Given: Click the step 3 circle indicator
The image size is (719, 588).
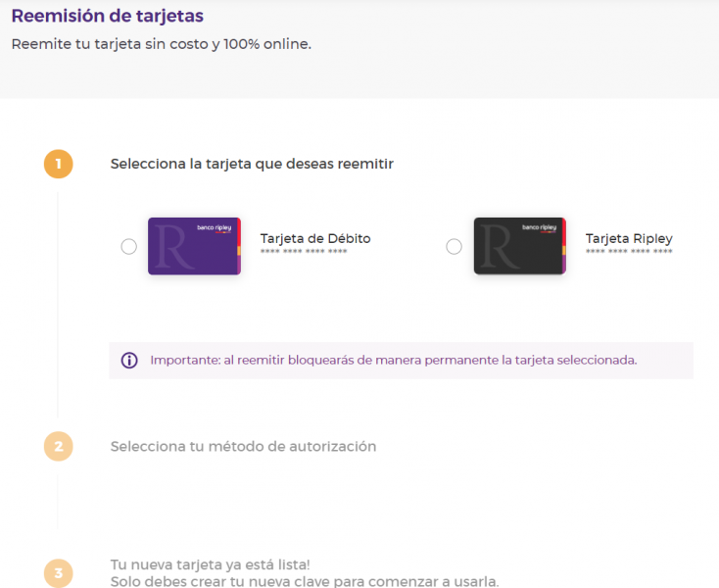Looking at the screenshot, I should (58, 573).
